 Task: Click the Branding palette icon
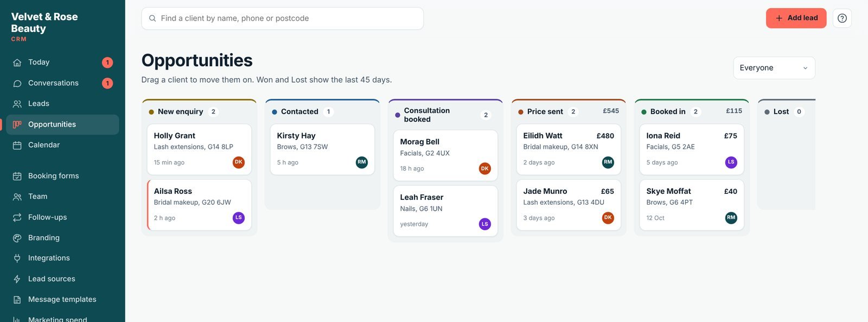pos(17,238)
